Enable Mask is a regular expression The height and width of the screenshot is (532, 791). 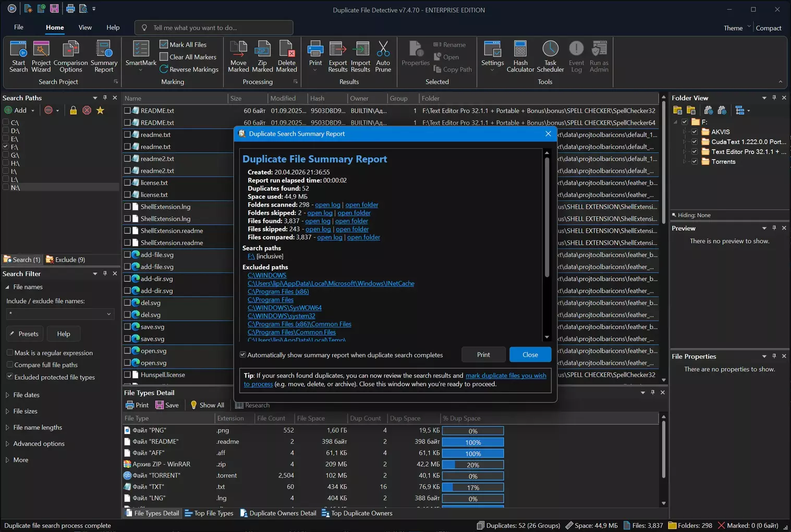coord(10,353)
